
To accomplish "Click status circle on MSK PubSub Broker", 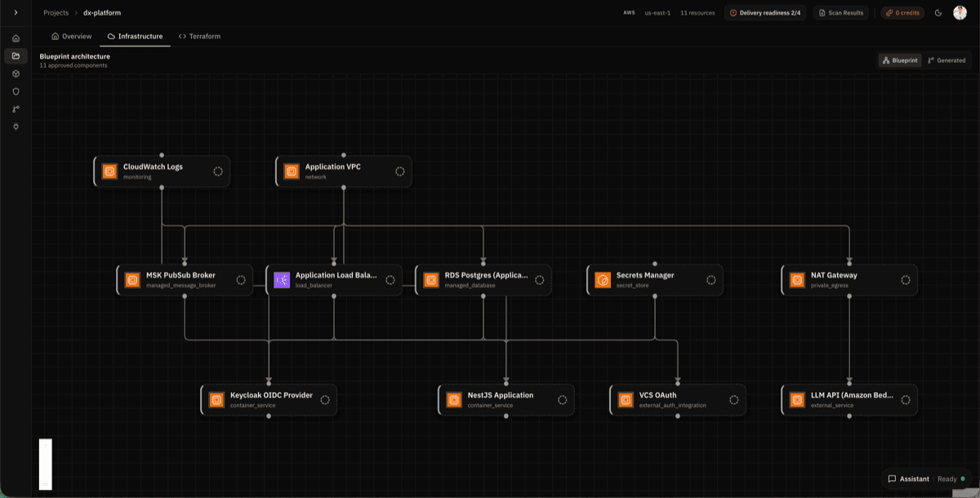I will tap(241, 280).
